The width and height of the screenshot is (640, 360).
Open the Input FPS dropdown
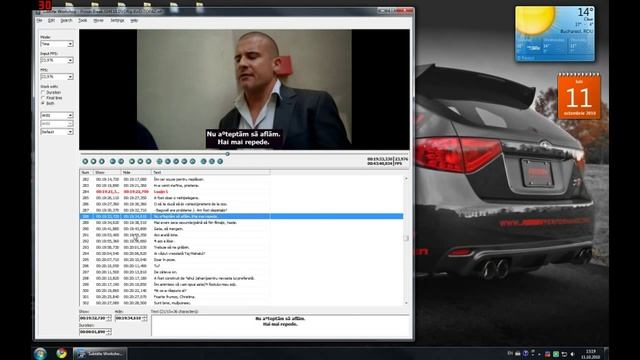pyautogui.click(x=57, y=60)
